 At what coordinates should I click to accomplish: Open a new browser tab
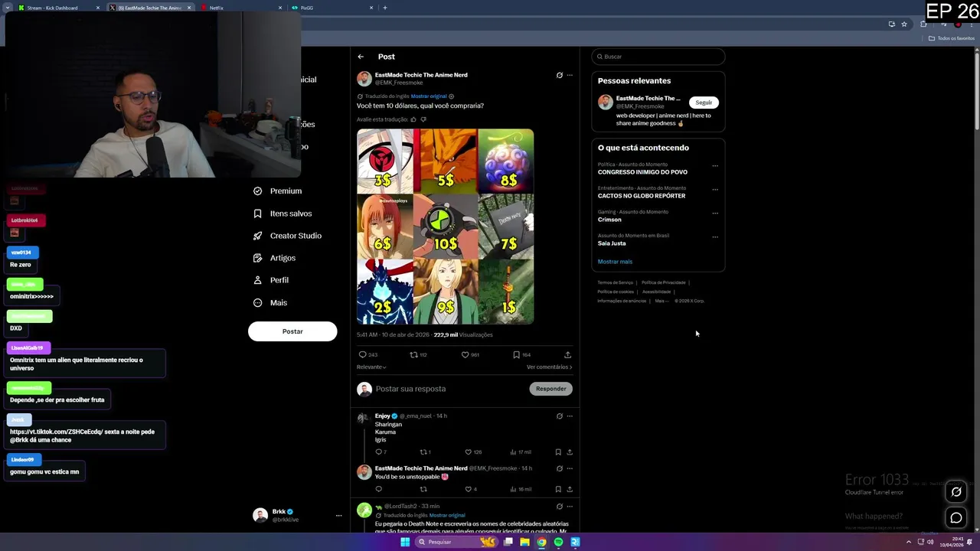(x=384, y=8)
